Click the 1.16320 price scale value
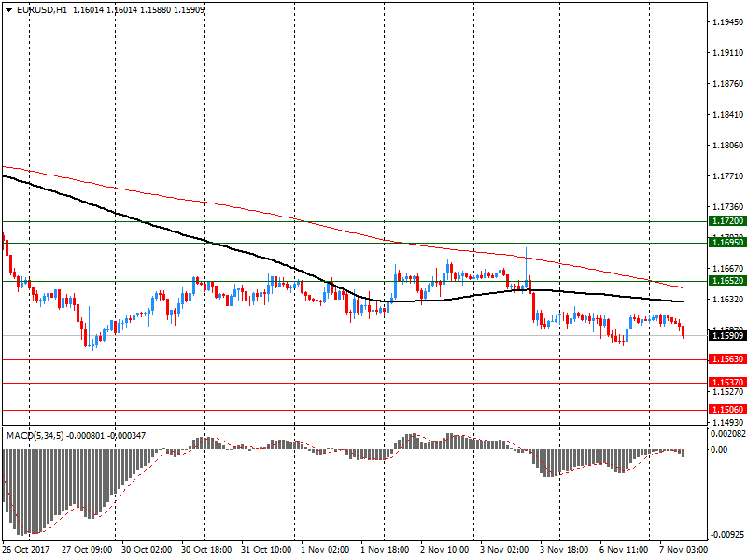 pos(728,299)
